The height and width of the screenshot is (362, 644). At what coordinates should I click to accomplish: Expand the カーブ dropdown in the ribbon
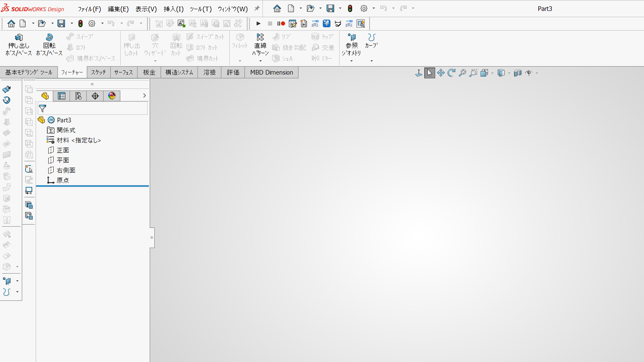click(371, 61)
